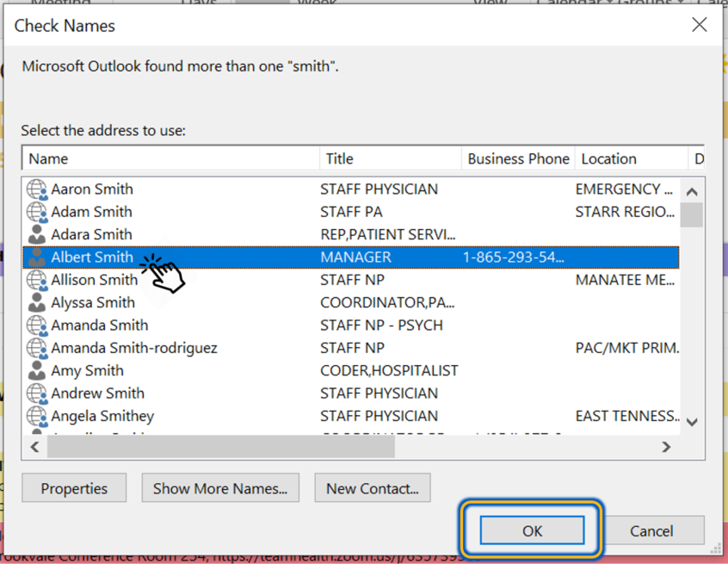
Task: Click the MANATEE ME... location cell
Action: pos(625,280)
